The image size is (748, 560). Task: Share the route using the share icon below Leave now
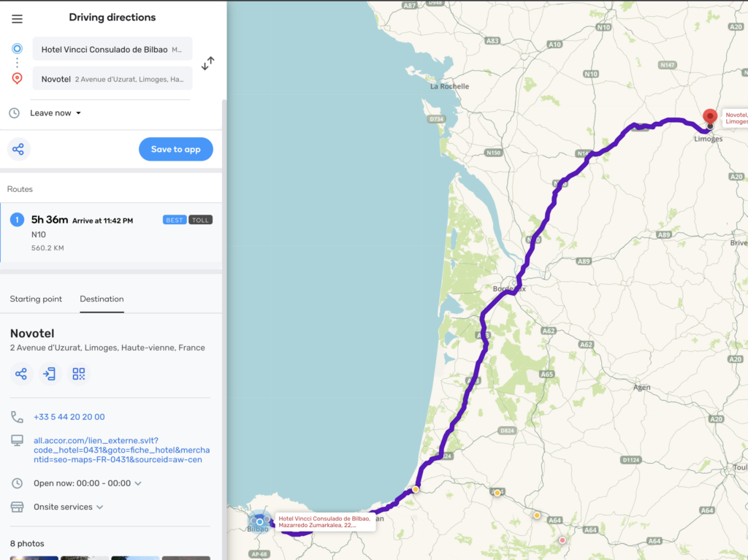[x=18, y=149]
